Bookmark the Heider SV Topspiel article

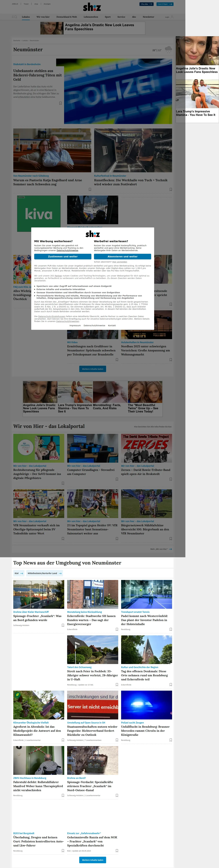click(x=117, y=538)
